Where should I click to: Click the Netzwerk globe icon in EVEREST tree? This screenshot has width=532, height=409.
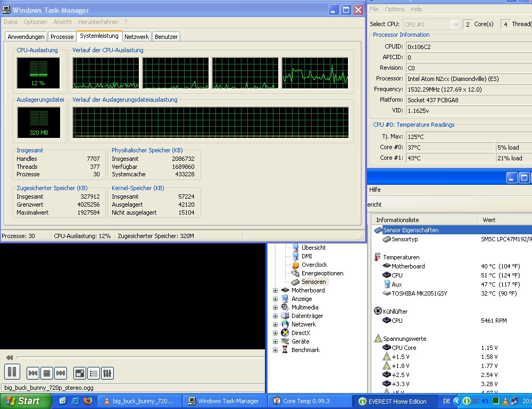coord(285,324)
